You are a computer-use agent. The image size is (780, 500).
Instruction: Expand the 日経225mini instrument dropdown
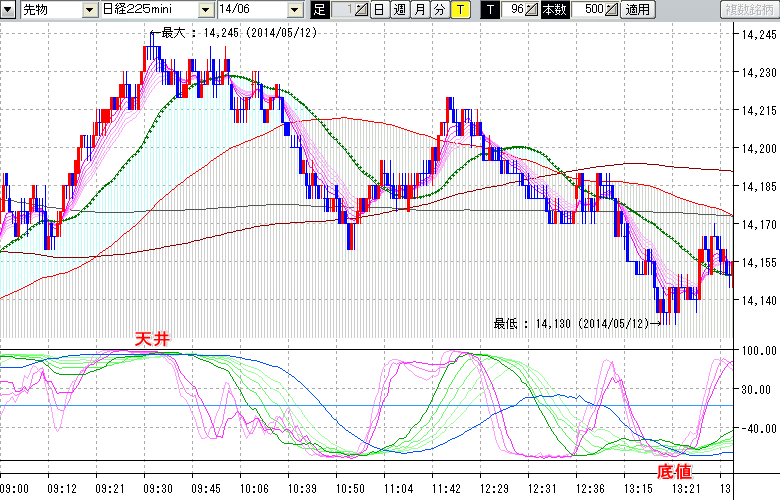205,10
